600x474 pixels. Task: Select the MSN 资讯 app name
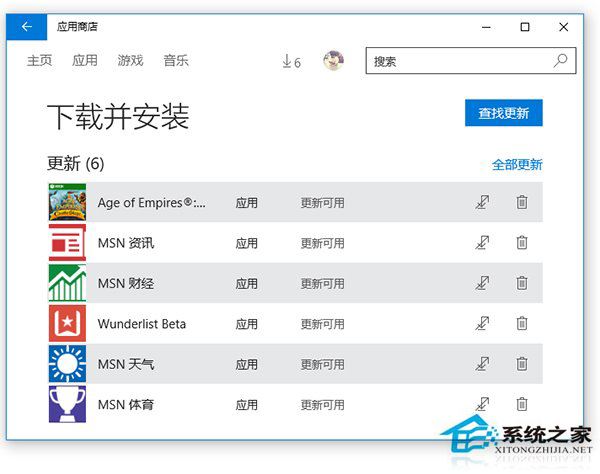pyautogui.click(x=126, y=243)
